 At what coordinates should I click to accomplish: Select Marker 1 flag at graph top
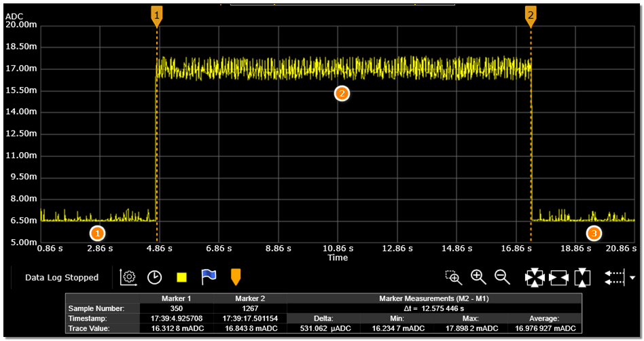pos(157,16)
